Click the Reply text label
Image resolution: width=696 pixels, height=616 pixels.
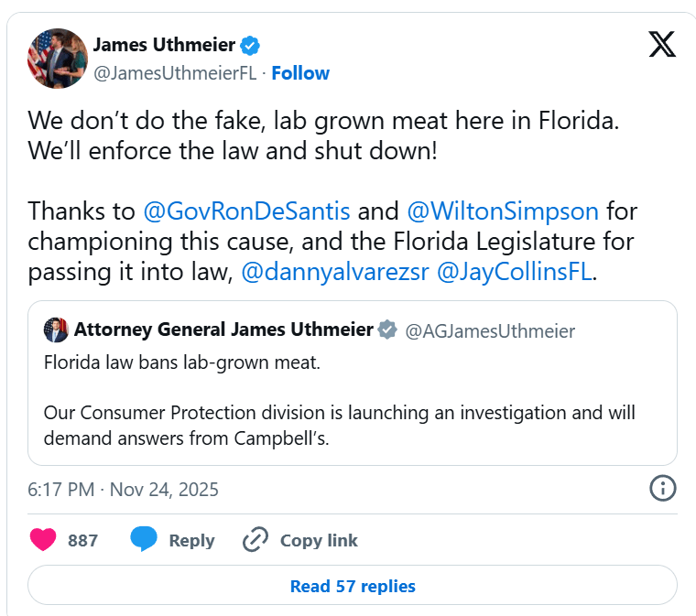191,540
